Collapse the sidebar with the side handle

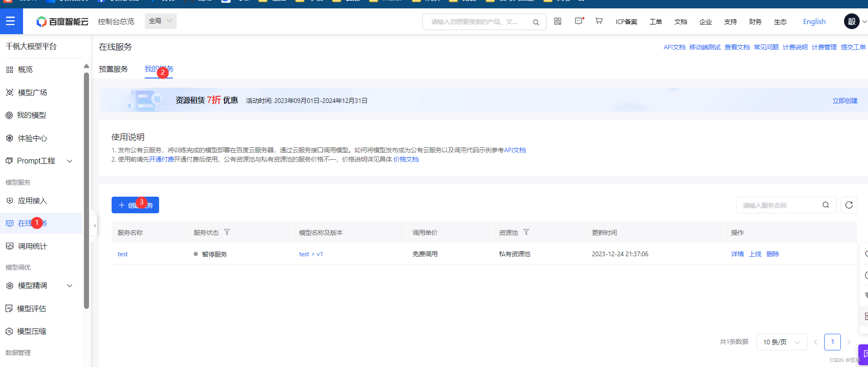tap(94, 226)
